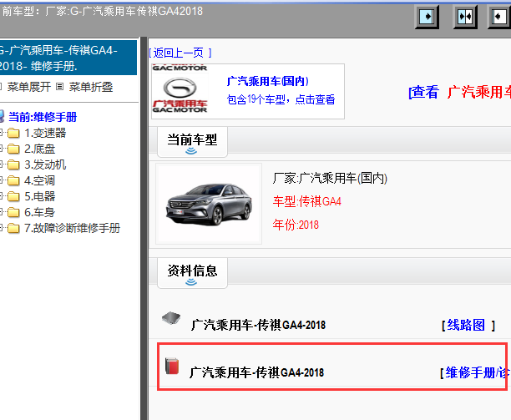The height and width of the screenshot is (420, 511).
Task: Open the 6.车身 folder icon
Action: 13,212
